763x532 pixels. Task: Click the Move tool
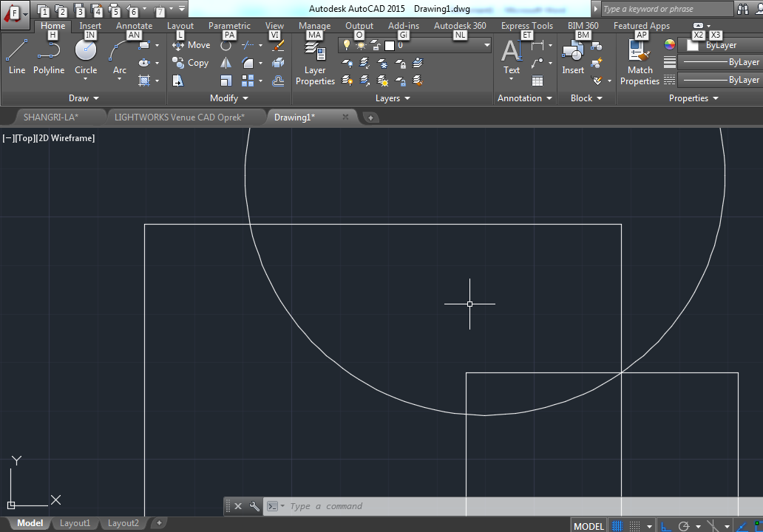pos(191,45)
